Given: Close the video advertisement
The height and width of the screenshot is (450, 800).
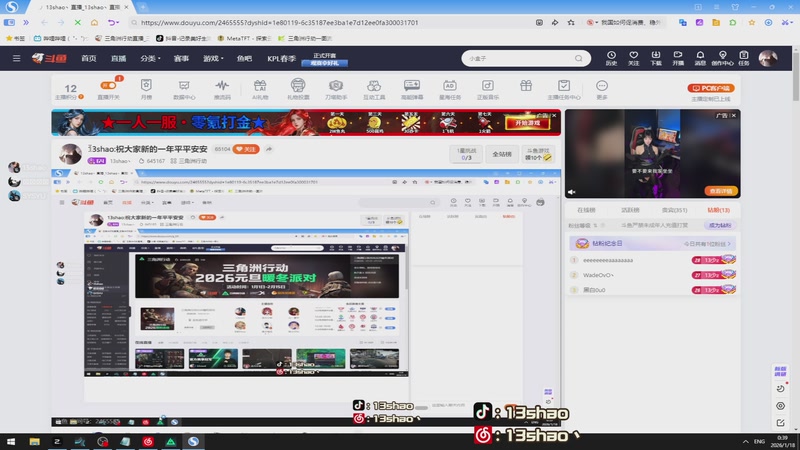Looking at the screenshot, I should (734, 115).
